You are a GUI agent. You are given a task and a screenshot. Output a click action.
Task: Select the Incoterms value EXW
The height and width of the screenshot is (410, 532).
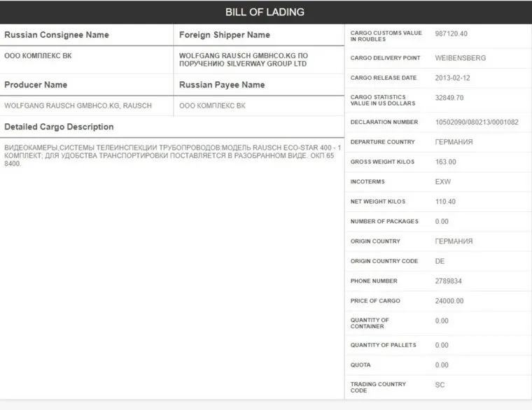point(442,182)
